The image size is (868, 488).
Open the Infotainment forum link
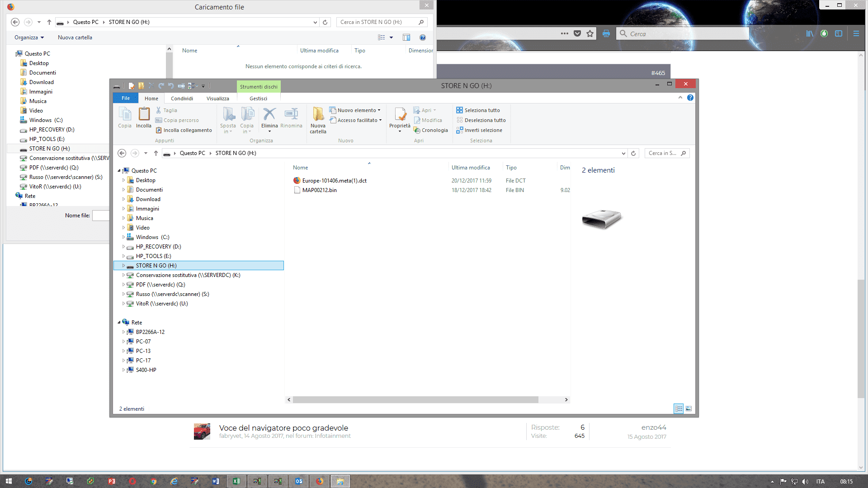(x=333, y=436)
